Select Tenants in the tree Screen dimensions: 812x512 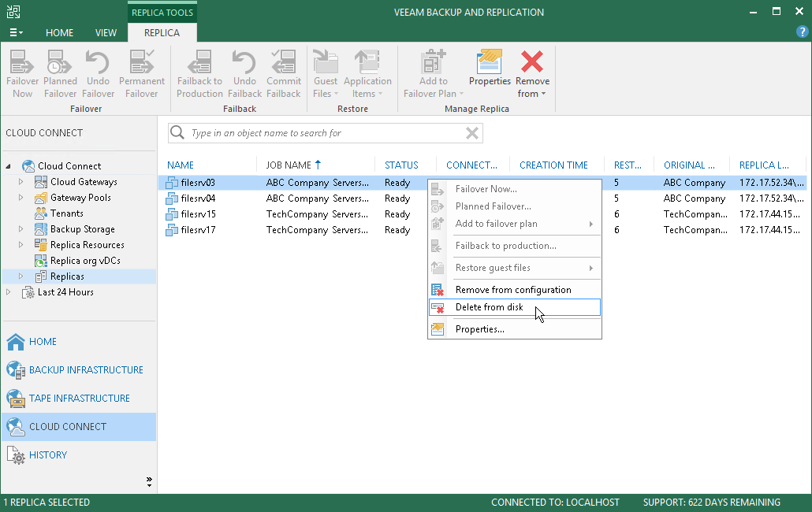pyautogui.click(x=67, y=213)
